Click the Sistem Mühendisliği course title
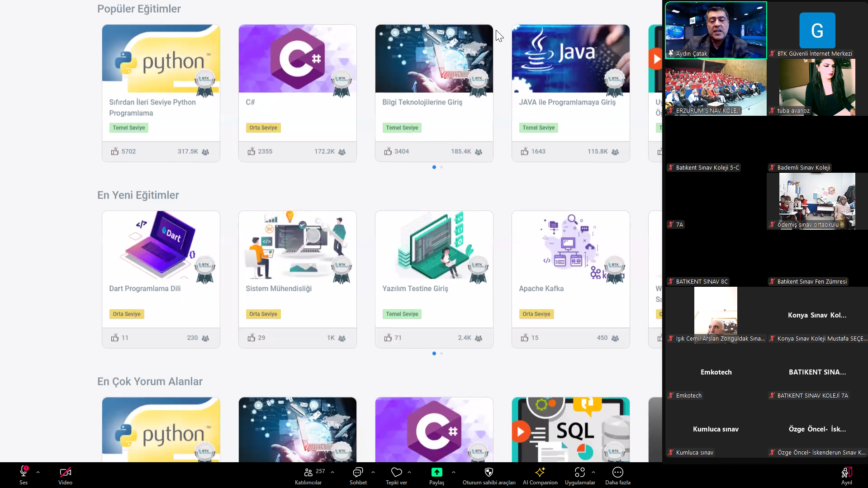Viewport: 868px width, 488px height. [279, 289]
